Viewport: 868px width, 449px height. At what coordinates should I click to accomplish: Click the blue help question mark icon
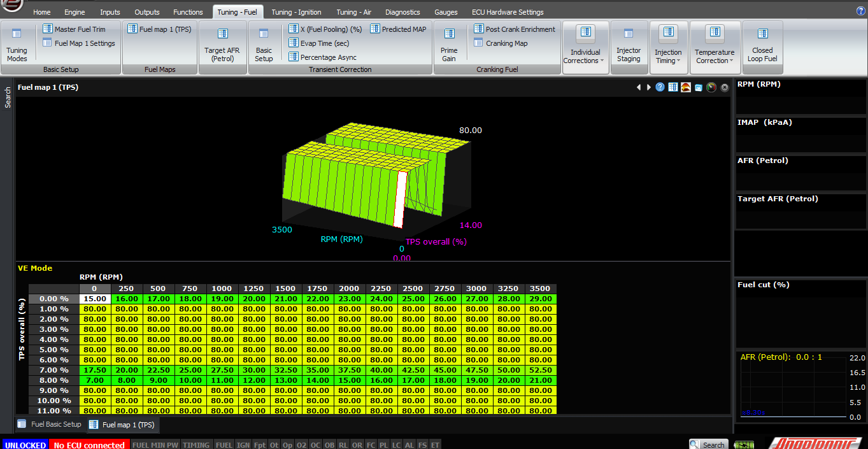click(x=660, y=87)
